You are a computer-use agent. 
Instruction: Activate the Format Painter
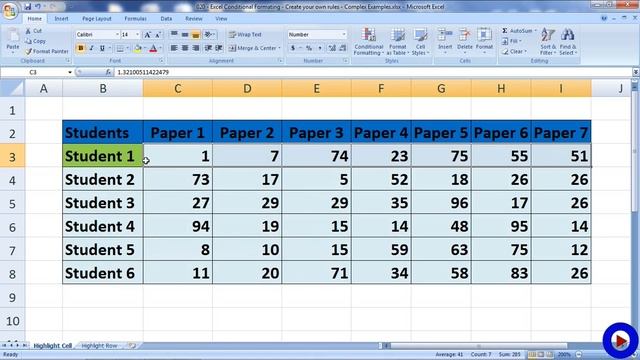pyautogui.click(x=47, y=51)
